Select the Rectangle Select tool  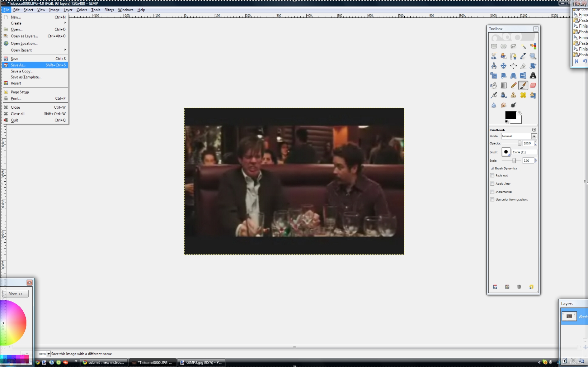coord(494,46)
